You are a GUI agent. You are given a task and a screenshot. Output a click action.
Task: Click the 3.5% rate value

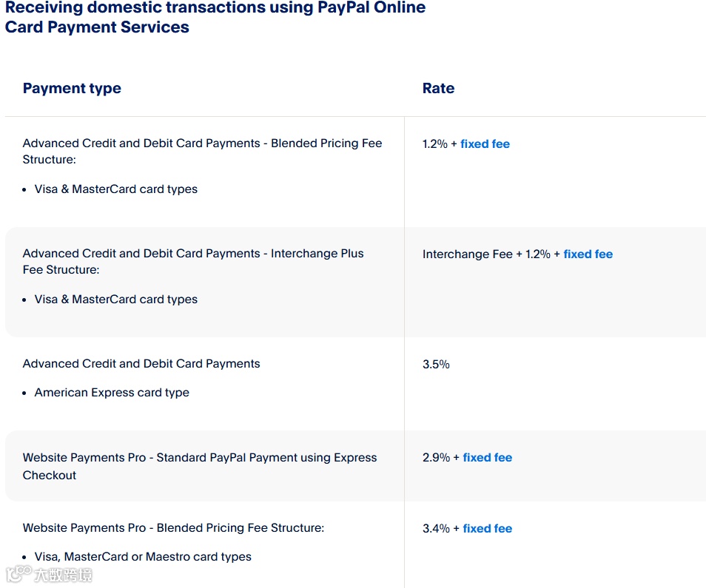(x=436, y=365)
